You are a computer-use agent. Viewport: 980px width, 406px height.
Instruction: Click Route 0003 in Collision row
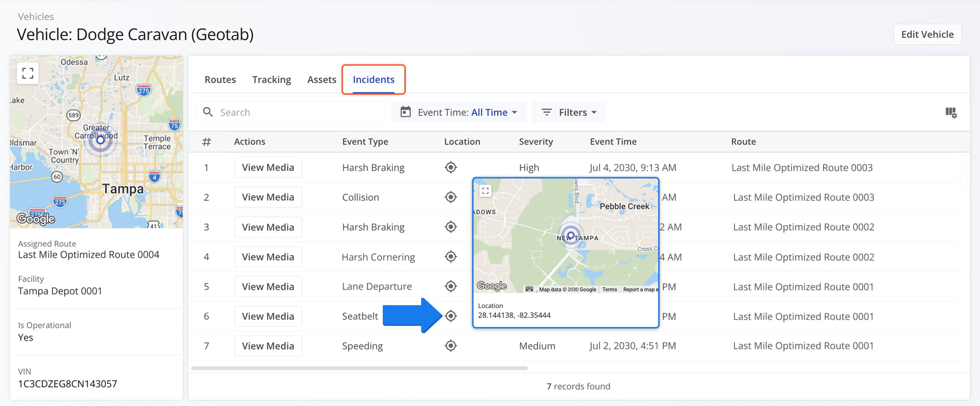(803, 197)
